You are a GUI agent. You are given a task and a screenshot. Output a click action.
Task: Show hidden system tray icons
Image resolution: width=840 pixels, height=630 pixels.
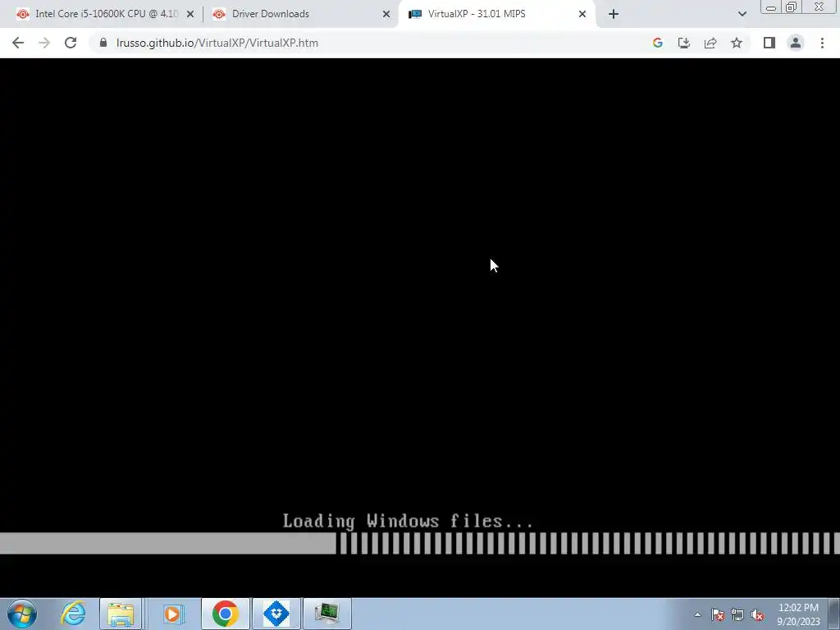[x=697, y=614]
